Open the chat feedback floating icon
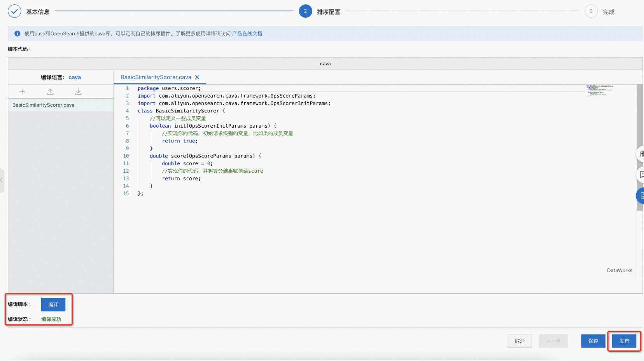 click(x=640, y=175)
